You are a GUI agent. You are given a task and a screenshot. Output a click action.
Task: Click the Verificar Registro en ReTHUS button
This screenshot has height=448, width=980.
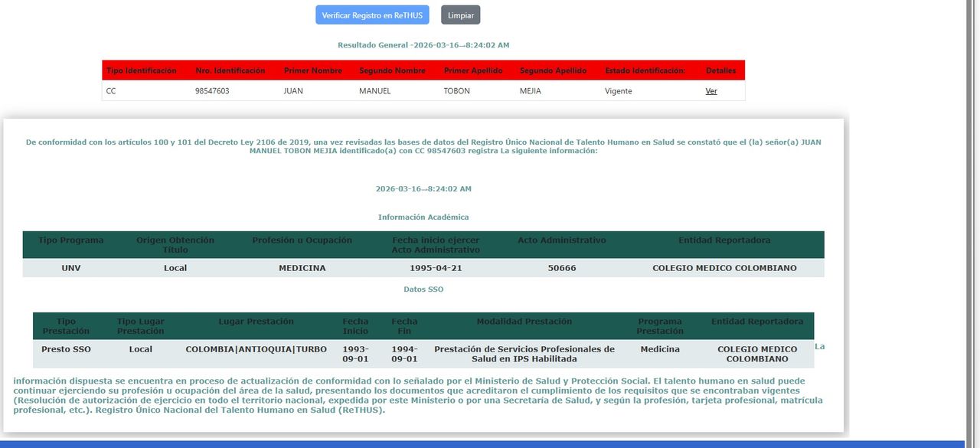click(372, 15)
